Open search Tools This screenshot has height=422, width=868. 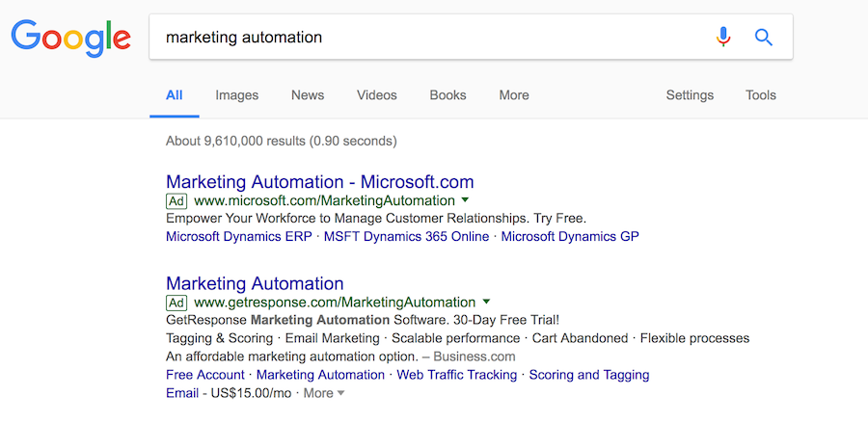[761, 95]
